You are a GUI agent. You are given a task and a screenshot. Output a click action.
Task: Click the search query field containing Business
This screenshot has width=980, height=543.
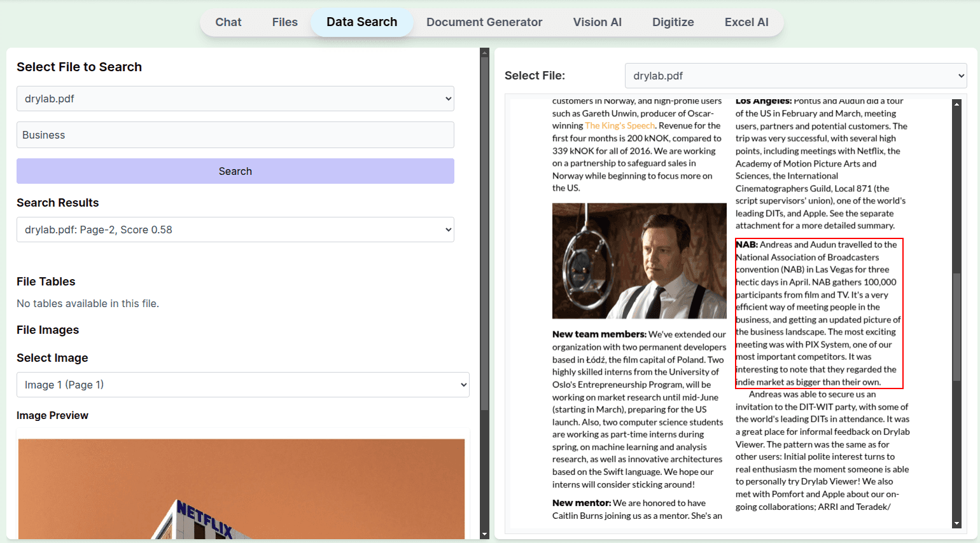pyautogui.click(x=235, y=135)
